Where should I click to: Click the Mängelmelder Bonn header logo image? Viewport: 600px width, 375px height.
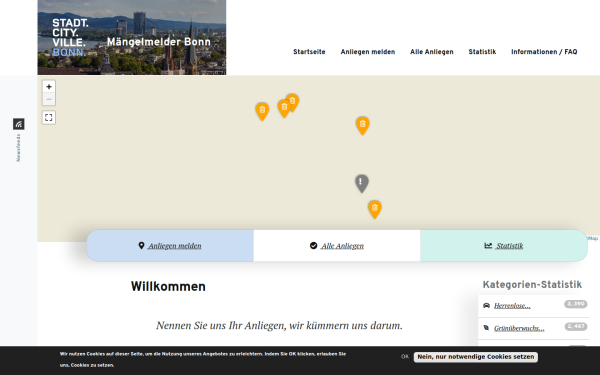coord(132,37)
